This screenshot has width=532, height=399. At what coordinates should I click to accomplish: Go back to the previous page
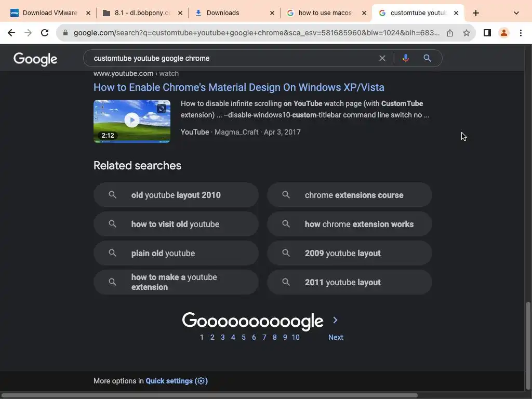coord(11,33)
